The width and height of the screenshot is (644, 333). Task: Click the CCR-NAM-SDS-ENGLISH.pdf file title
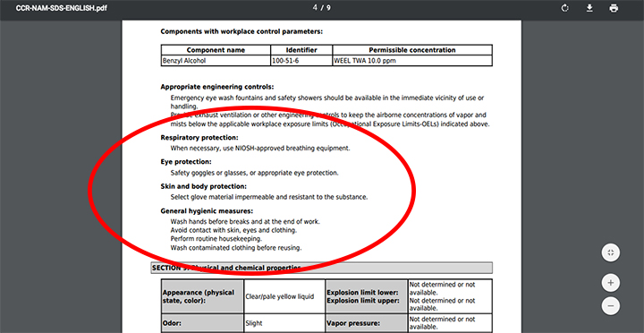pos(61,8)
